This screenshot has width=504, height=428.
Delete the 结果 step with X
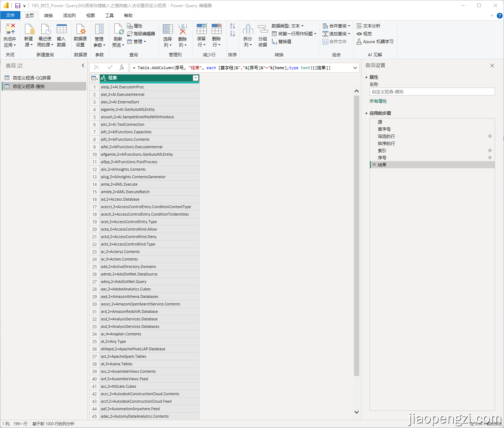pos(374,165)
